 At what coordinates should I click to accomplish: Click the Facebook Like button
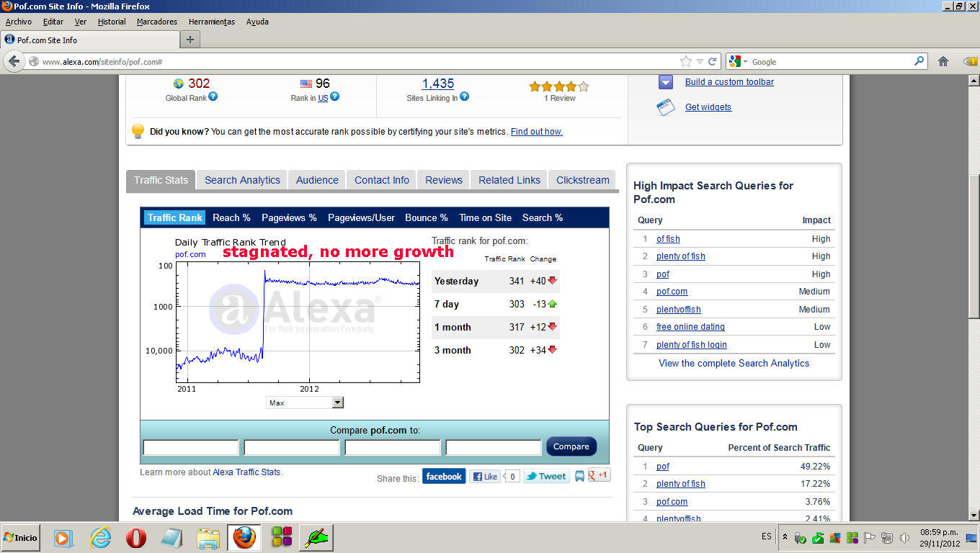pyautogui.click(x=485, y=476)
